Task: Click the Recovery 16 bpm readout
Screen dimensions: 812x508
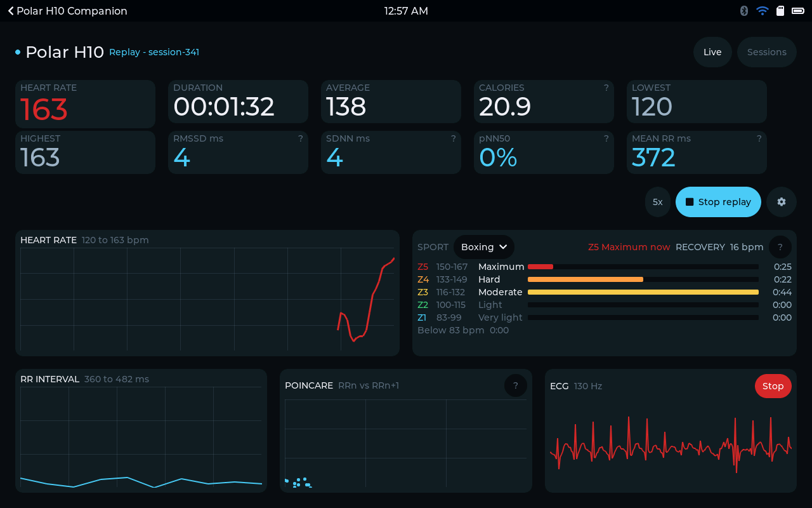Action: tap(719, 247)
